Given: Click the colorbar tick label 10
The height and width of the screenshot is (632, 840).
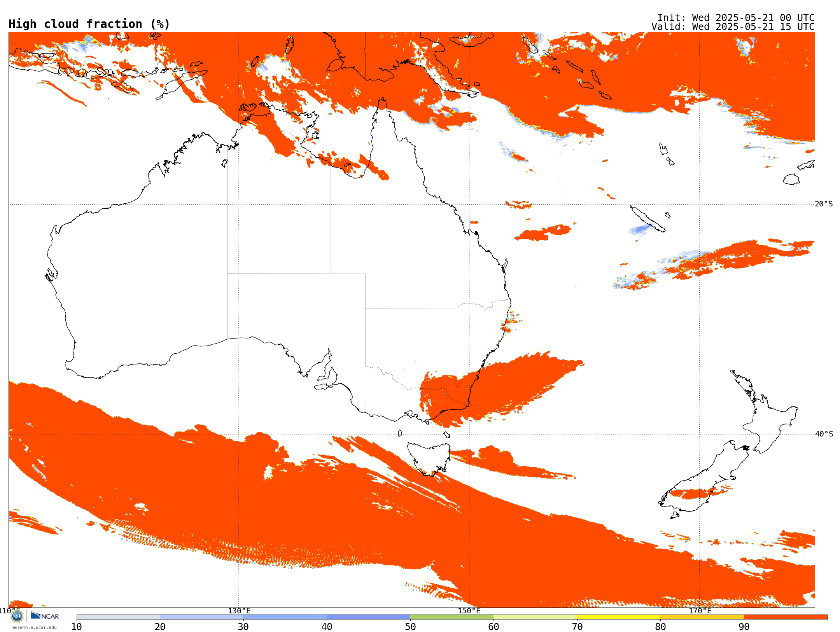Looking at the screenshot, I should (x=77, y=627).
